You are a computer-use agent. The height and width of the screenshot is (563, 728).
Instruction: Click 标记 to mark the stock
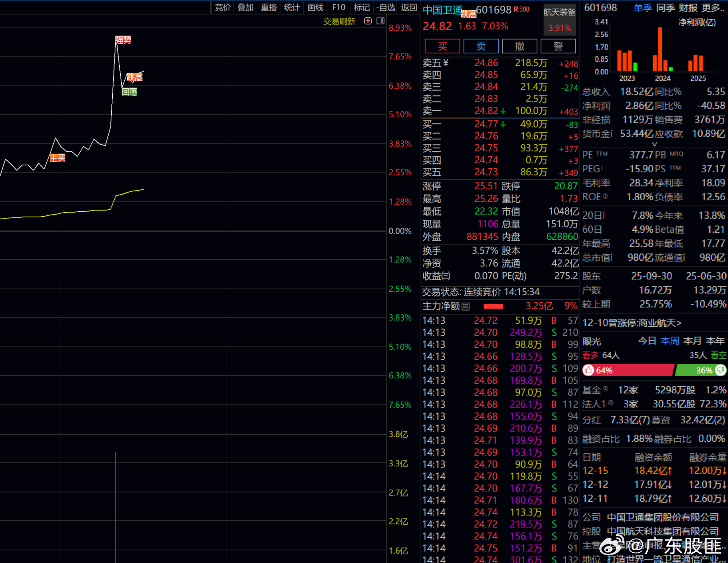362,7
